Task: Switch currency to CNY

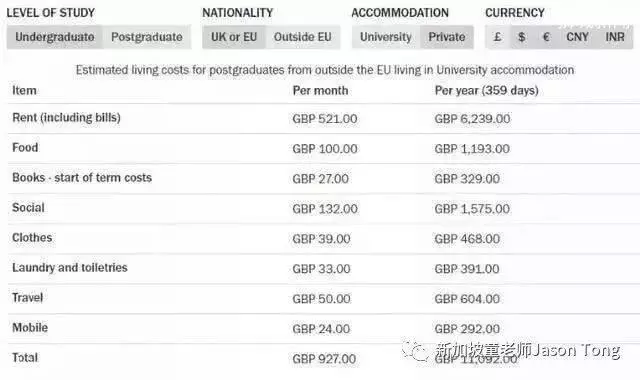Action: (577, 37)
